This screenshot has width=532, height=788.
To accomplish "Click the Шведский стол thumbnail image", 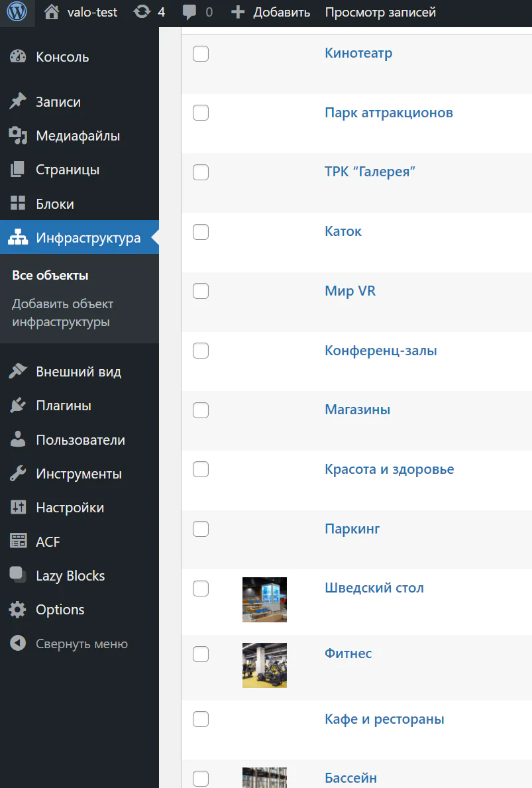I will [265, 600].
